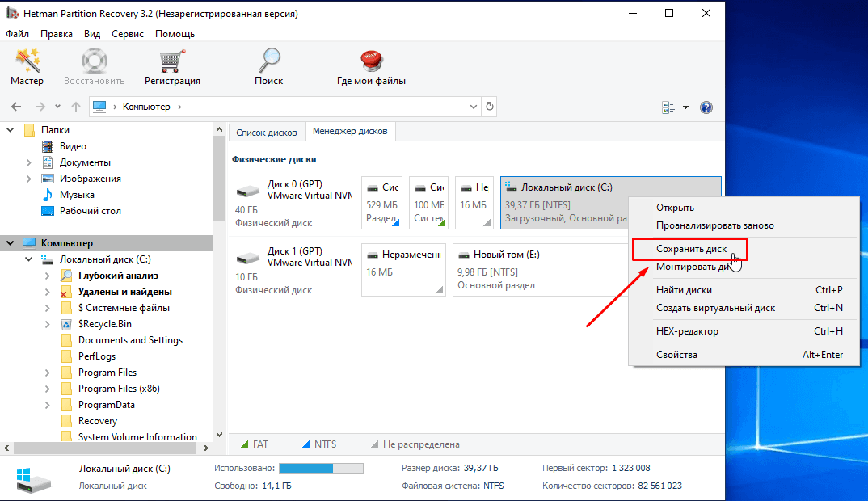Select Глубокий анализ tree node
The height and width of the screenshot is (501, 868).
point(118,276)
